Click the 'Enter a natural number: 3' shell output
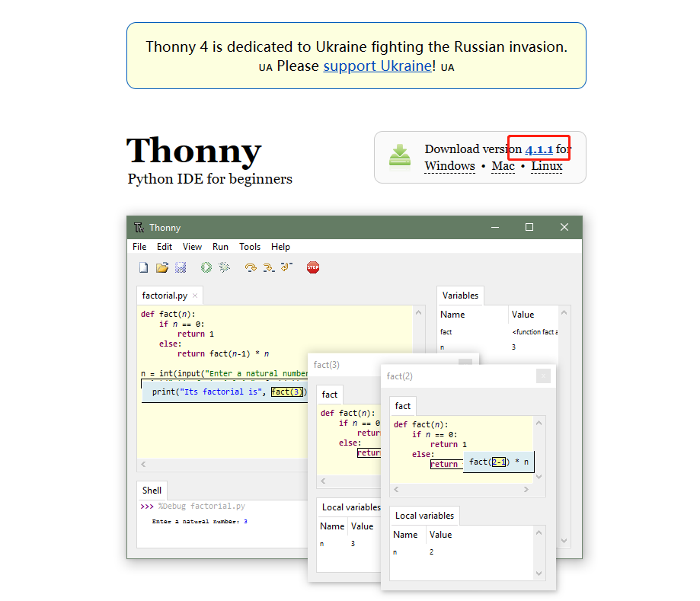This screenshot has height=601, width=700. pyautogui.click(x=200, y=522)
